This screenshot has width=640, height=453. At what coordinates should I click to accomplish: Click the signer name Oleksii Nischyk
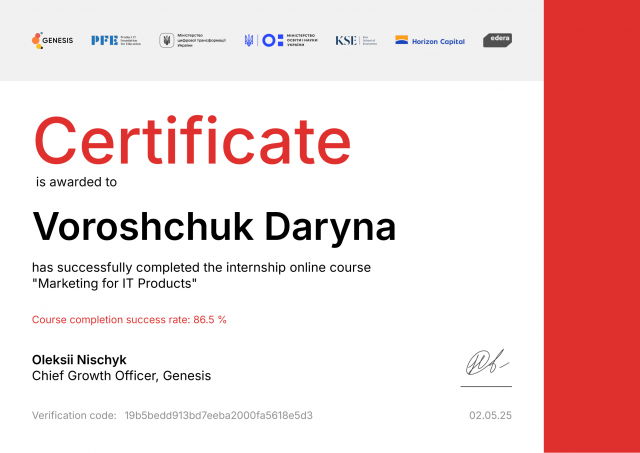coord(79,360)
